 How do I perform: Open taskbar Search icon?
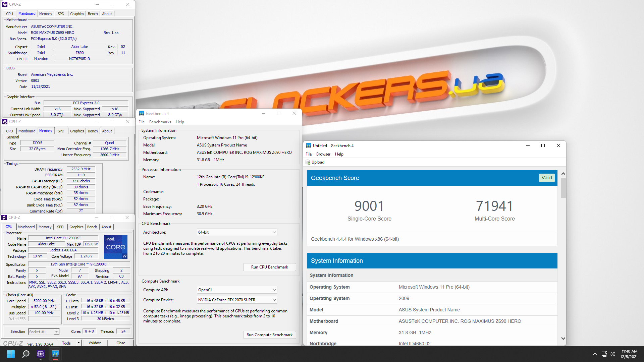26,354
